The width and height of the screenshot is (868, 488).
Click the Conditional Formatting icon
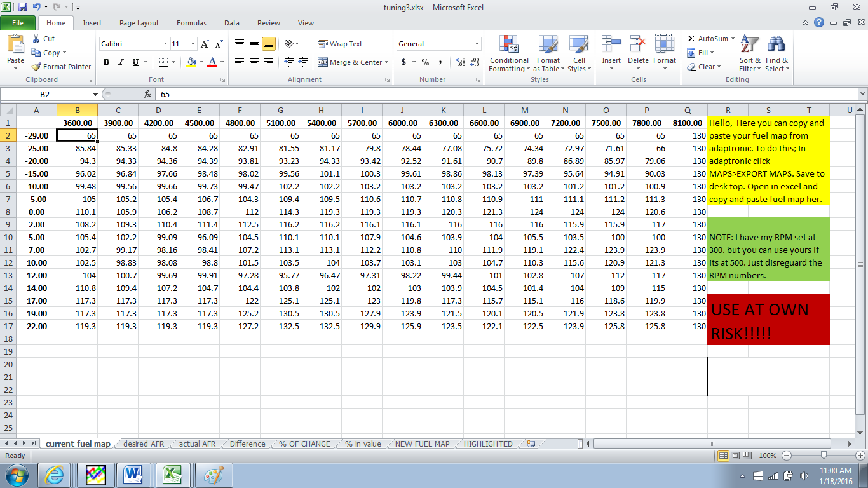tap(509, 45)
